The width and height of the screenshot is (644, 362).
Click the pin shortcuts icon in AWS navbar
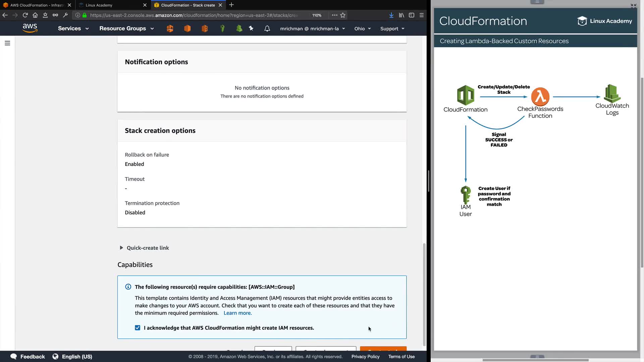251,28
